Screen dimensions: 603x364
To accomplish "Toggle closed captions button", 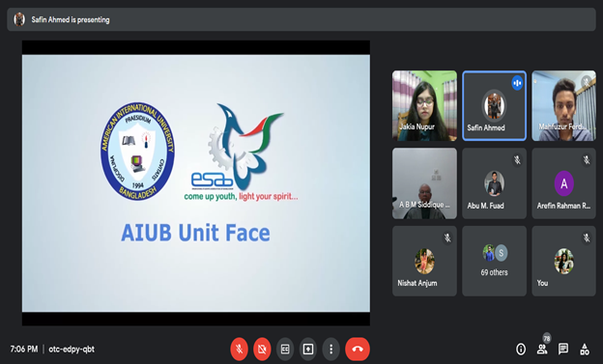I will point(285,349).
